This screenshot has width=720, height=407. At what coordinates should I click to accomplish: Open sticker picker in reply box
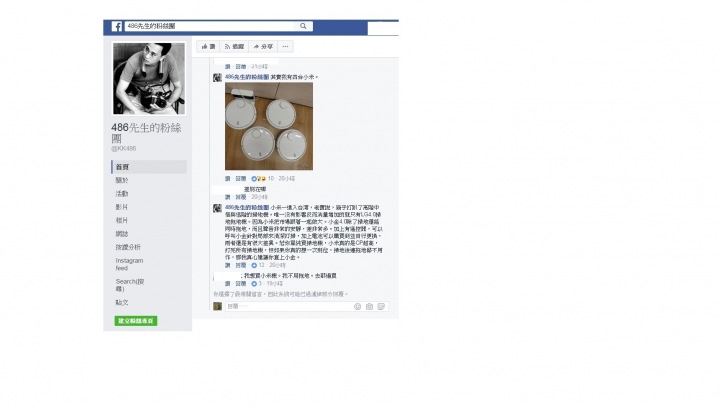tap(381, 306)
